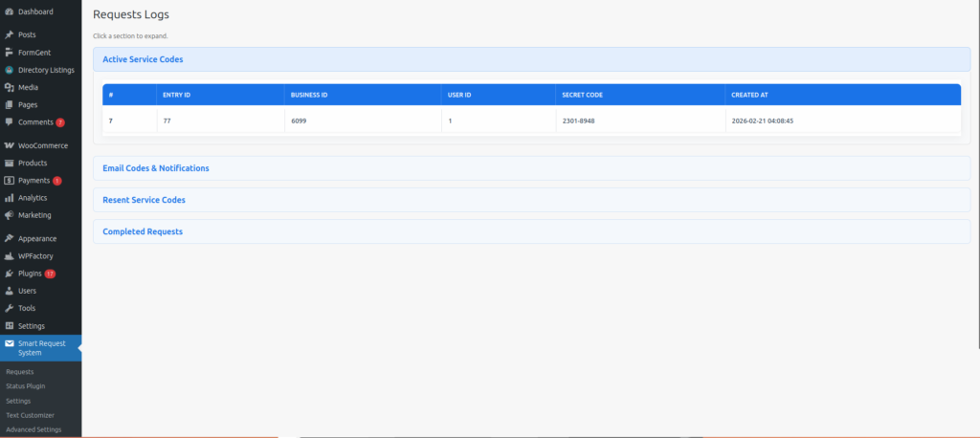Open Requests submenu item
This screenshot has width=980, height=438.
click(20, 371)
